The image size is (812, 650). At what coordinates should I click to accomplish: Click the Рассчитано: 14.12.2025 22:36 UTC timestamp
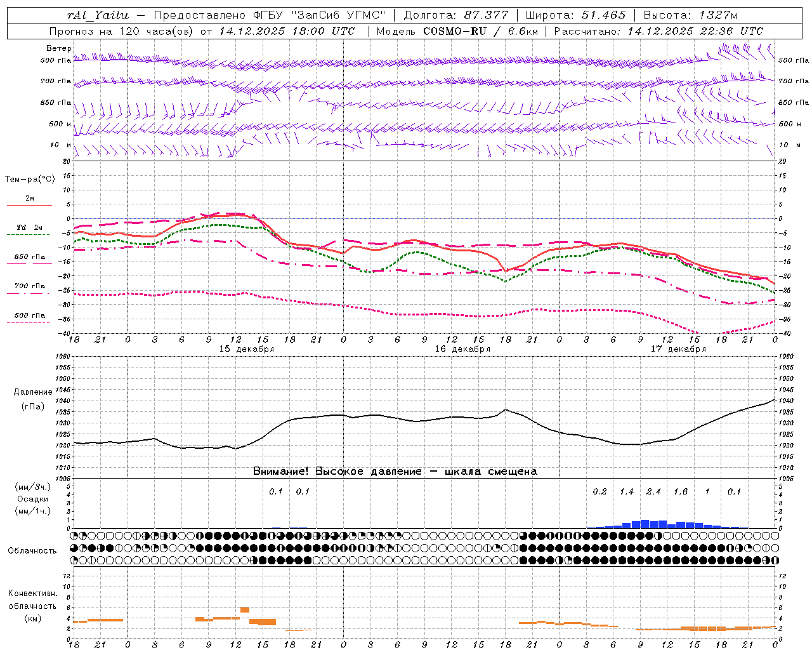(x=658, y=31)
